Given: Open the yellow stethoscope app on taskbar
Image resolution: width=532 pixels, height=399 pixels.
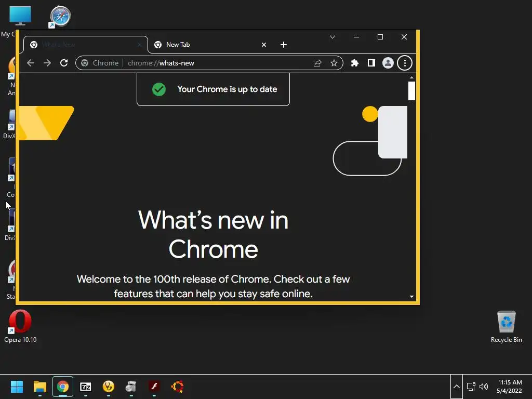Looking at the screenshot, I should [108, 387].
